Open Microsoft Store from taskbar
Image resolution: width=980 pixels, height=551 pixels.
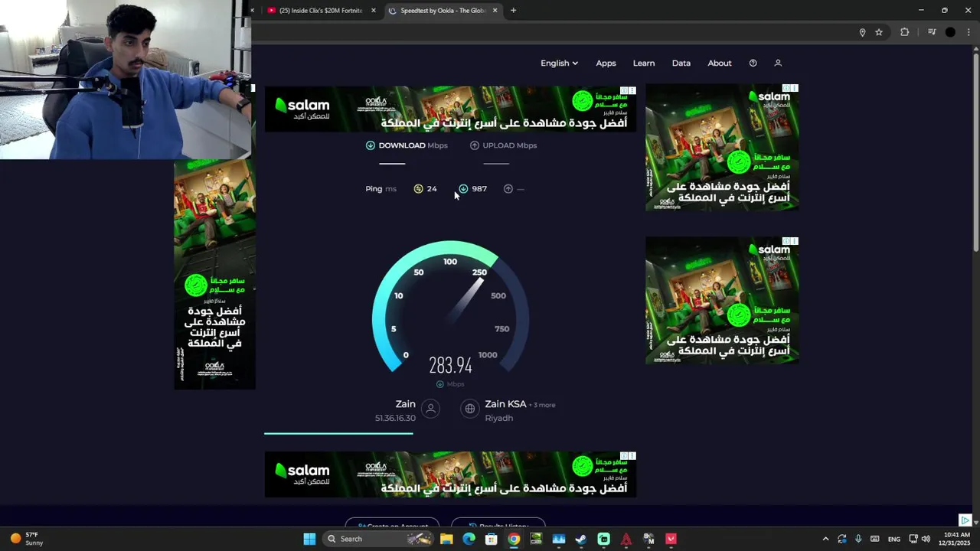(492, 539)
